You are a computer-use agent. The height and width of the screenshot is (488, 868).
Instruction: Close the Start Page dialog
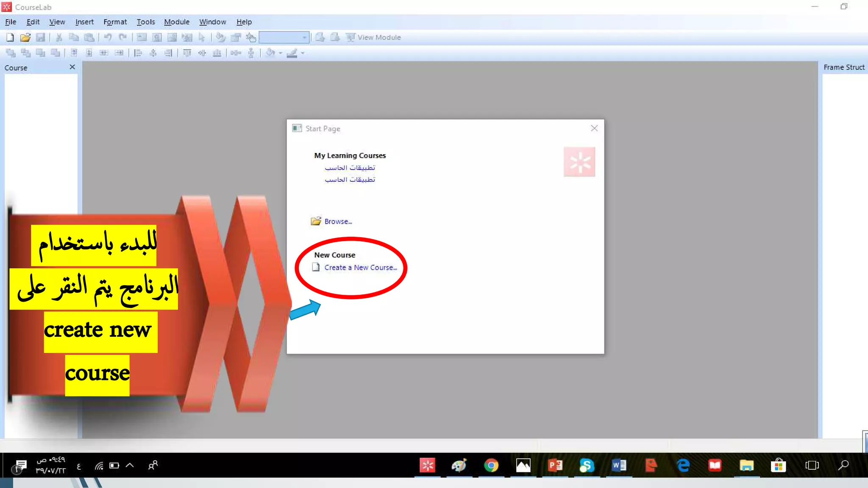pyautogui.click(x=594, y=128)
